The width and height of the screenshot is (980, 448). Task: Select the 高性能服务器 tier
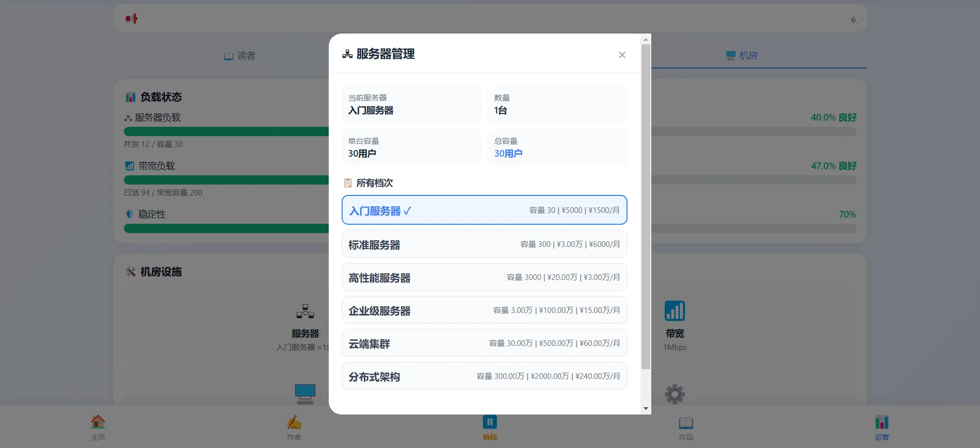[485, 277]
